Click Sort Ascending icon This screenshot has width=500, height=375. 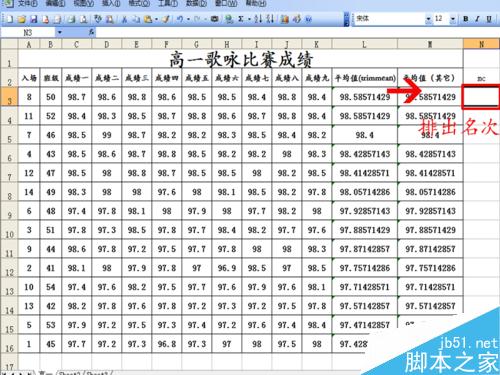(x=258, y=19)
